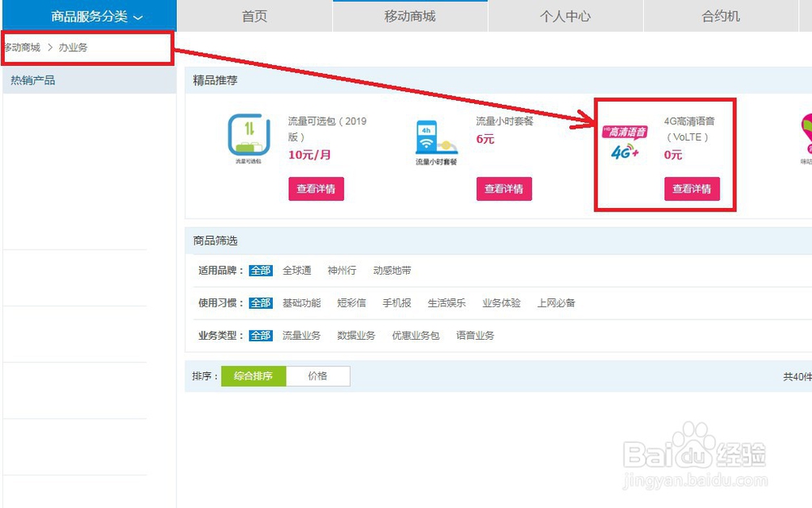The height and width of the screenshot is (508, 812).
Task: View details for 4G高清语音 0元
Action: point(692,189)
